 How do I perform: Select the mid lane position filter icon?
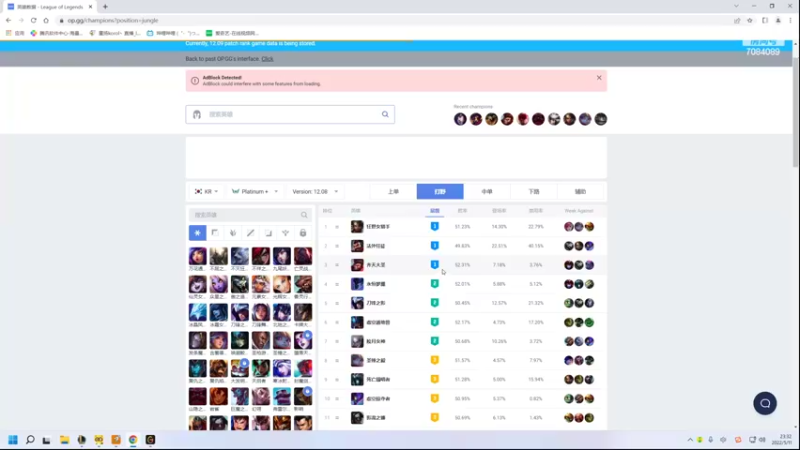251,233
